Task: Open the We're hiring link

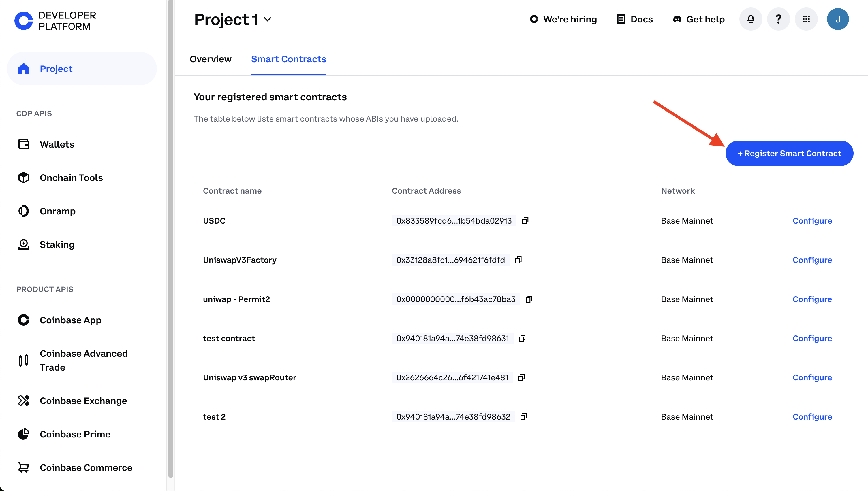Action: (x=563, y=19)
